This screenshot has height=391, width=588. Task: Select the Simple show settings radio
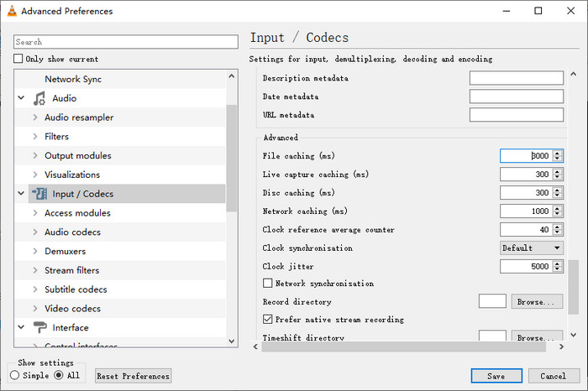click(14, 375)
